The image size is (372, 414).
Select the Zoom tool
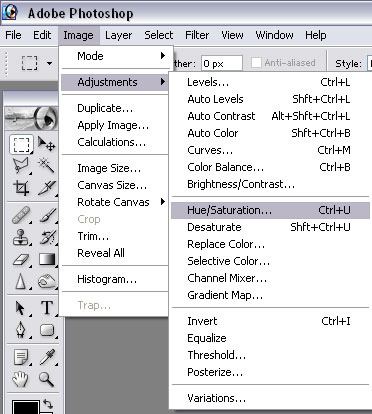pos(47,379)
